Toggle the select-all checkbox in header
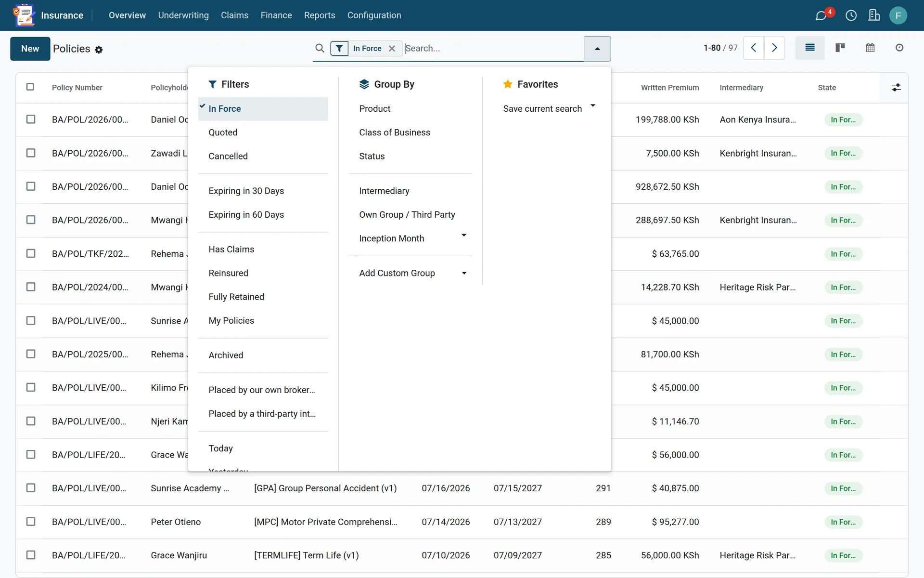924x578 pixels. point(30,87)
